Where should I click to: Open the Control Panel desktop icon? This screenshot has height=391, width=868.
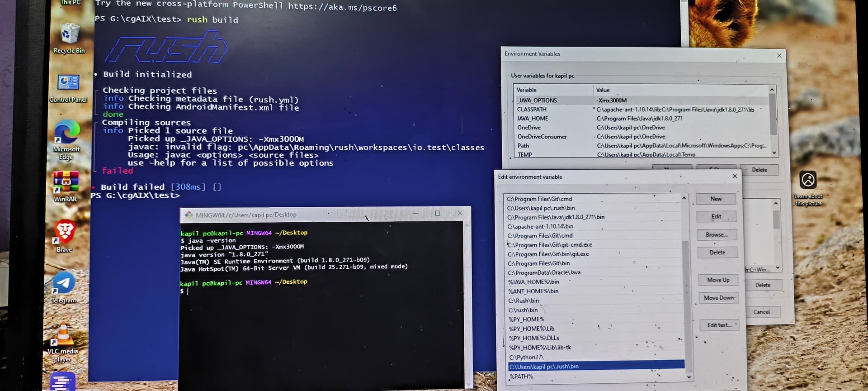pyautogui.click(x=68, y=89)
